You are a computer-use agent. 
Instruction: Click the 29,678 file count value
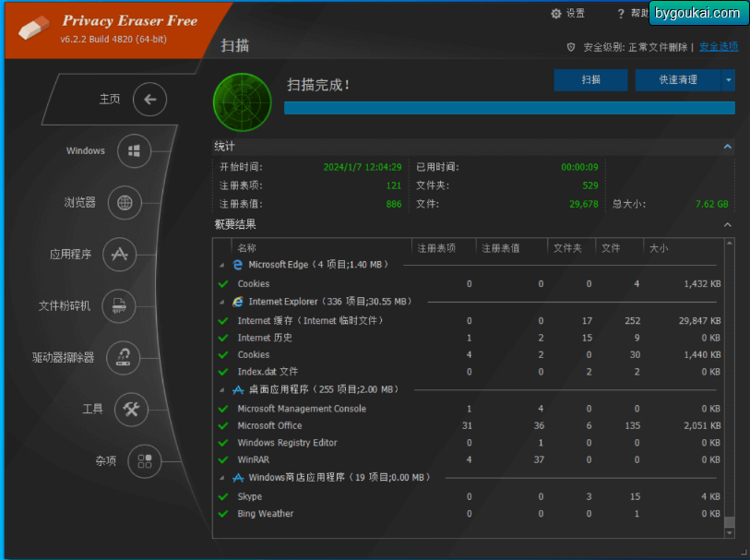(x=584, y=204)
